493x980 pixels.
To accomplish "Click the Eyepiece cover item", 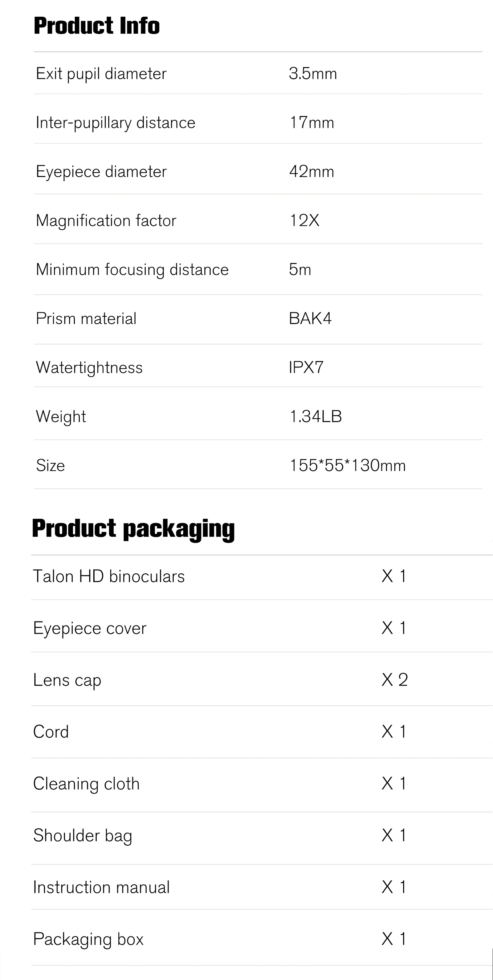I will tap(90, 628).
